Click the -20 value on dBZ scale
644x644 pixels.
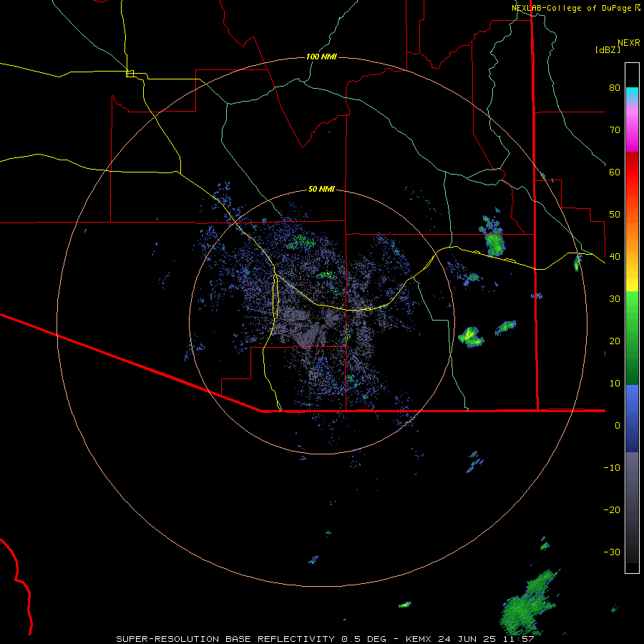click(612, 510)
